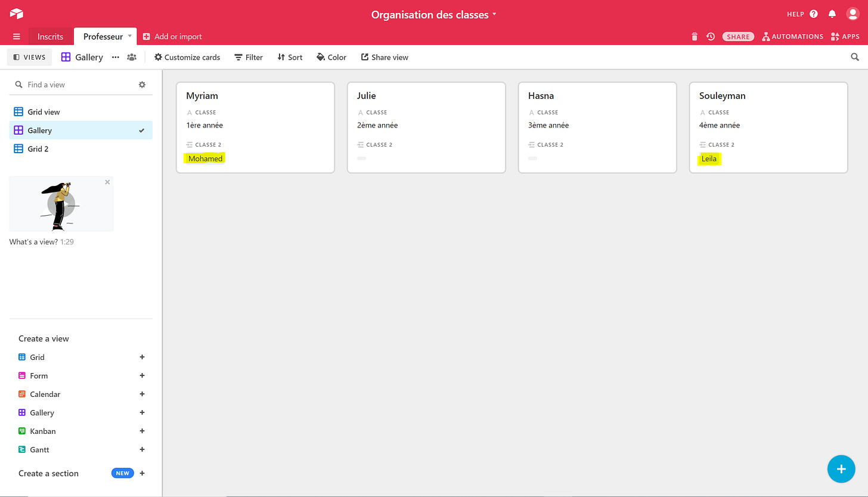
Task: Open the notifications bell
Action: point(832,14)
